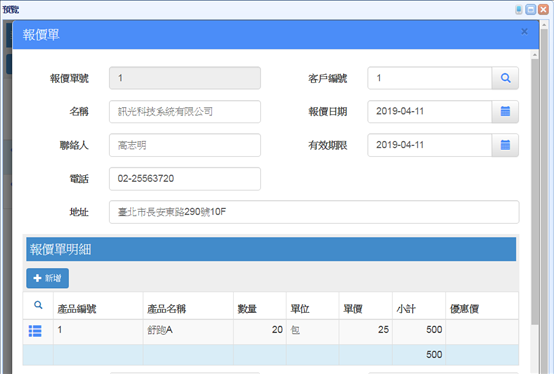Viewport: 554px width, 374px height.
Task: Click the unit cell showing 包
Action: (x=313, y=332)
